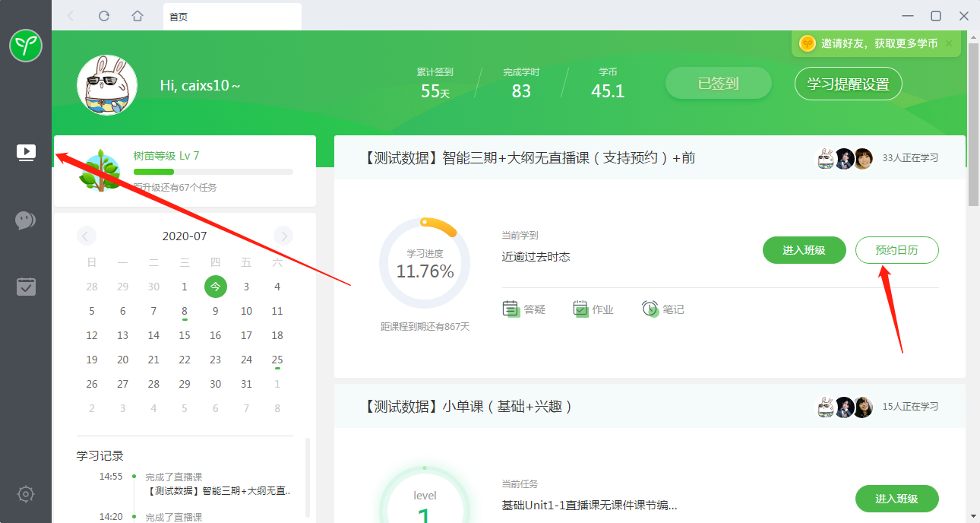
Task: Open 笔记 notes icon in course card
Action: (662, 309)
